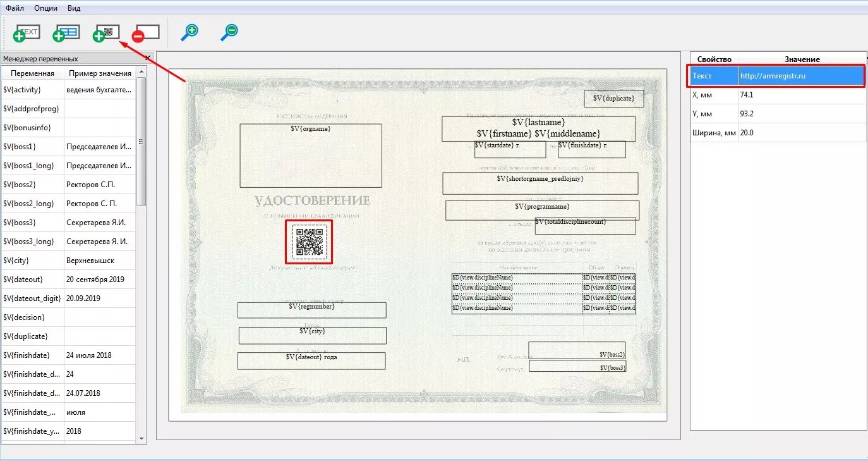Viewport: 868px width, 461px height.
Task: Select the $V{dateout_digit} variable
Action: pyautogui.click(x=32, y=298)
